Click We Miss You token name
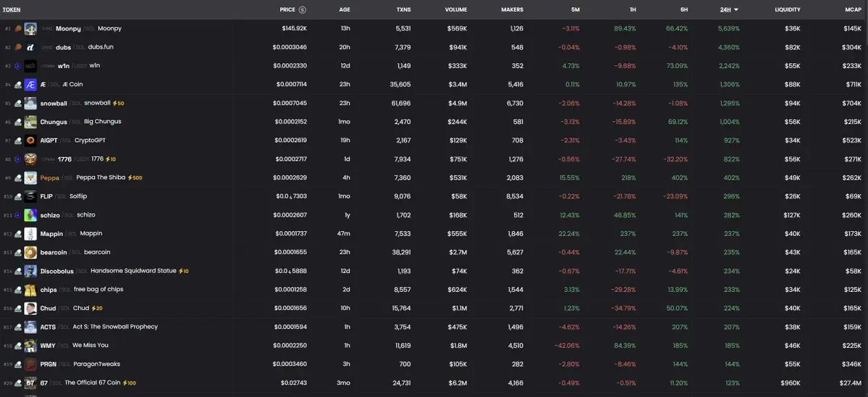The width and height of the screenshot is (868, 397). tap(90, 345)
